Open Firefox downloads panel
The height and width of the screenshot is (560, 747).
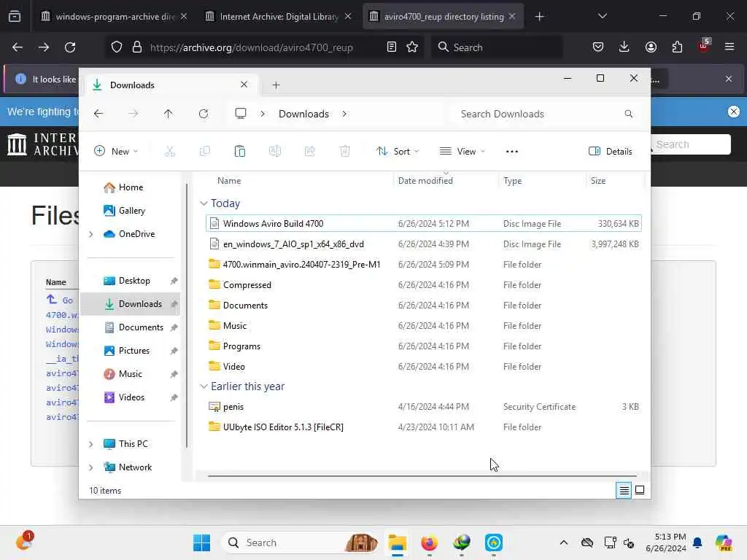coord(624,47)
